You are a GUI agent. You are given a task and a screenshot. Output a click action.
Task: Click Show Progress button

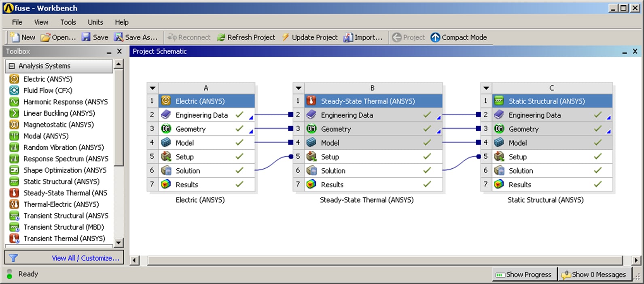click(x=524, y=274)
